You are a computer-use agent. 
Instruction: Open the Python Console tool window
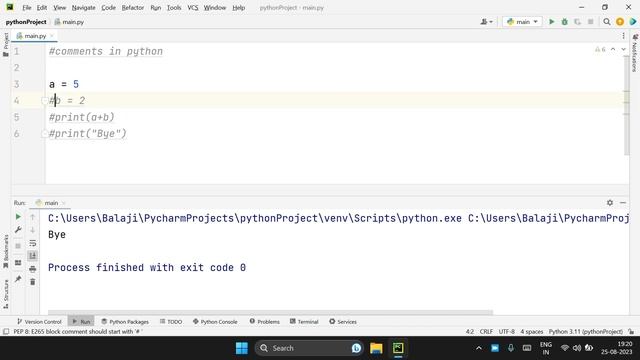pos(215,322)
